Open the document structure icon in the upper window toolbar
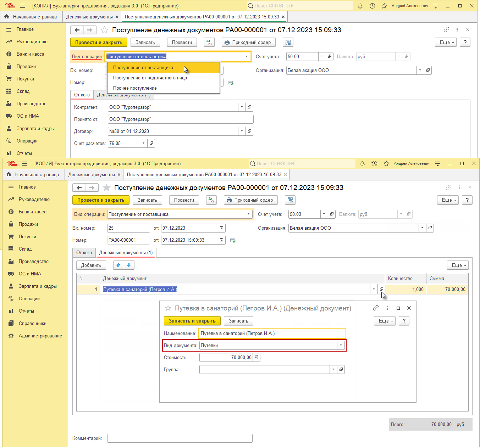 tap(288, 42)
